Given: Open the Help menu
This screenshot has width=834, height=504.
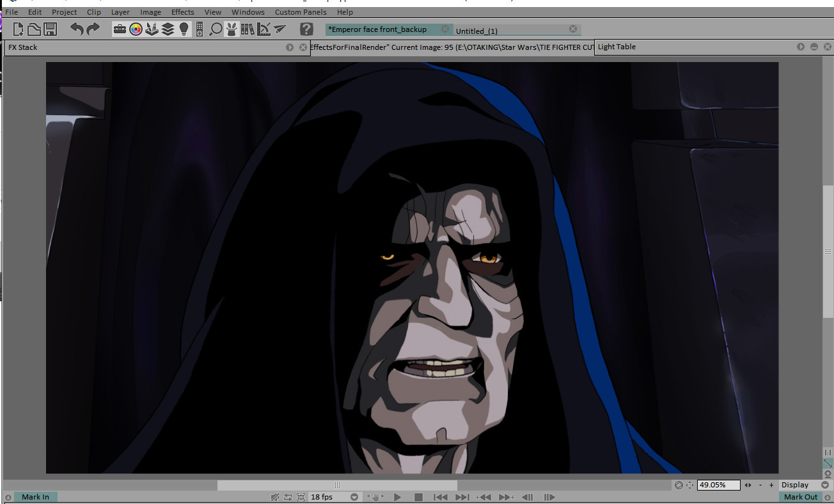Looking at the screenshot, I should coord(345,12).
